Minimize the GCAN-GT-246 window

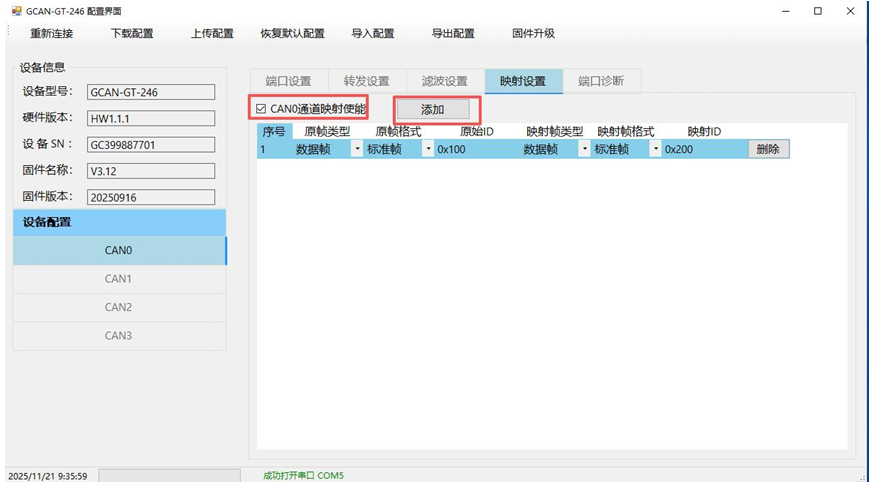click(786, 11)
